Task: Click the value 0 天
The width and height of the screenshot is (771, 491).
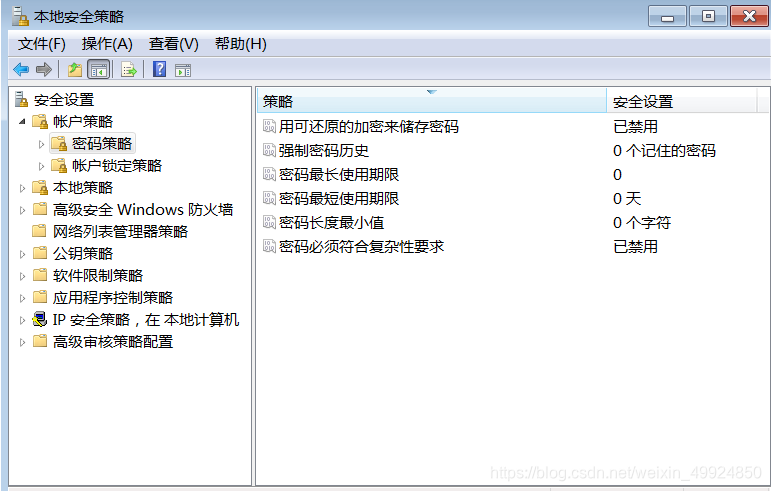Action: pos(627,199)
